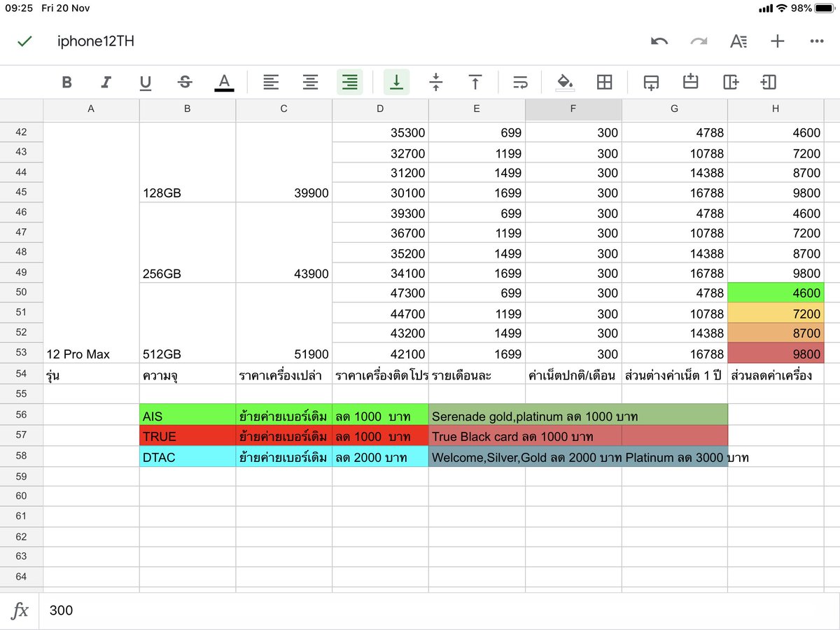Select the green-filled cell H50 with 4600
The height and width of the screenshot is (630, 840).
776,293
